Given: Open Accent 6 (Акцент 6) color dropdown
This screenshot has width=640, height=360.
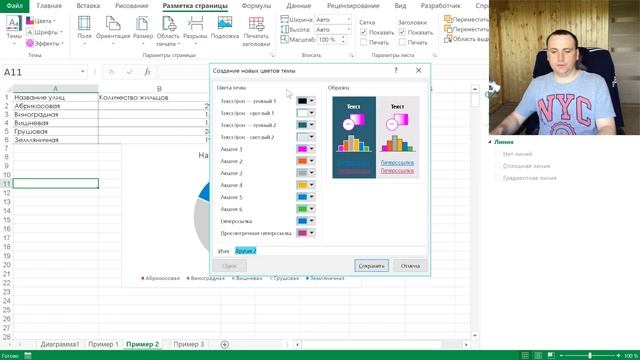Looking at the screenshot, I should click(306, 209).
